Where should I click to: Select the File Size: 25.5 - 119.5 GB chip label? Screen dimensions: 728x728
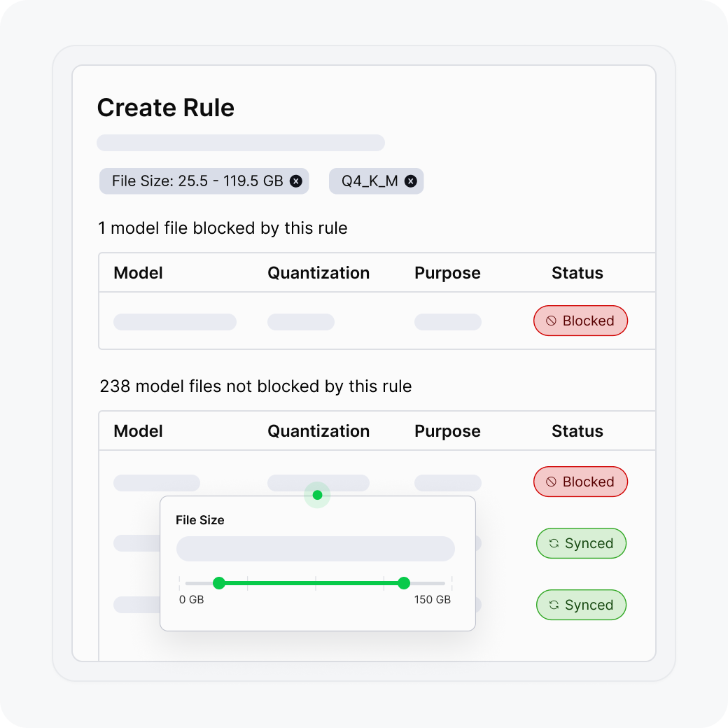pyautogui.click(x=197, y=181)
